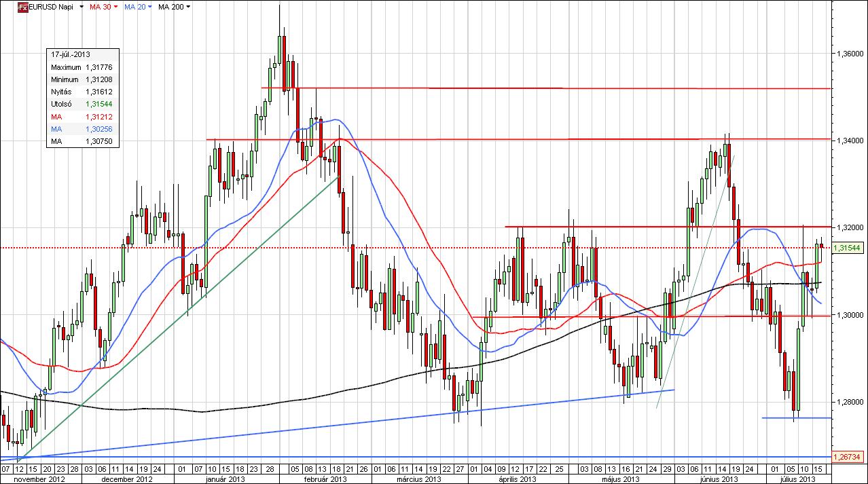Select the red MA 1,31212 row
Screen dimensions: 868x484
[82, 116]
